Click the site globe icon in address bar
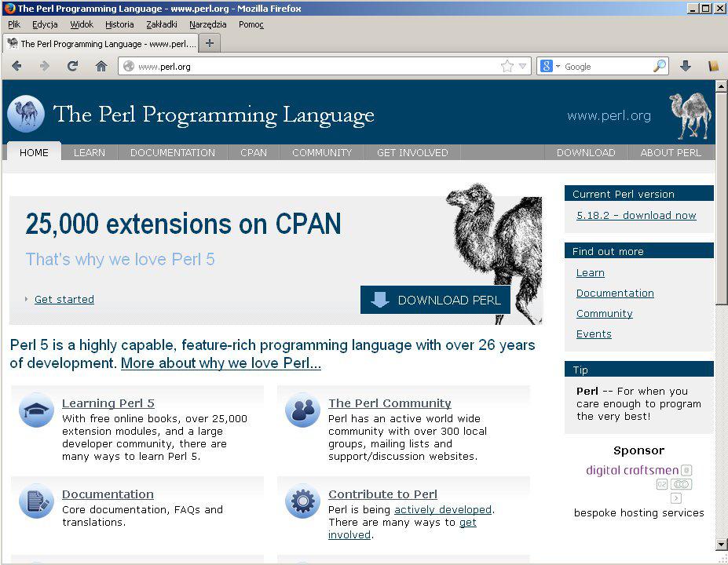 [x=129, y=67]
